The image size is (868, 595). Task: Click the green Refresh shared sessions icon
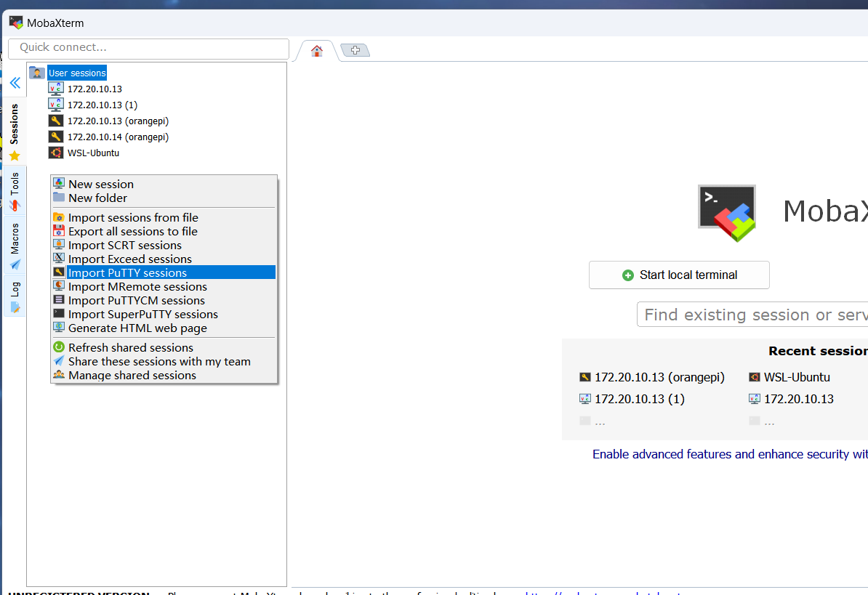(59, 347)
